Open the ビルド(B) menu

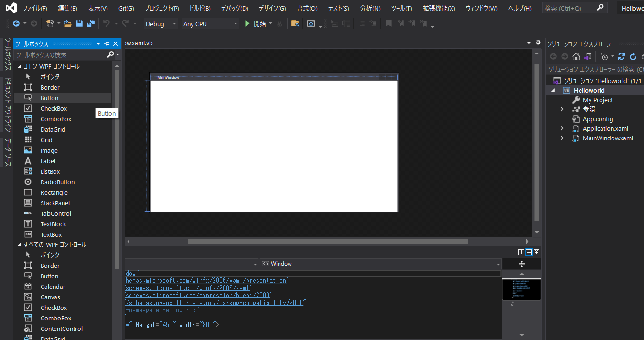click(200, 8)
